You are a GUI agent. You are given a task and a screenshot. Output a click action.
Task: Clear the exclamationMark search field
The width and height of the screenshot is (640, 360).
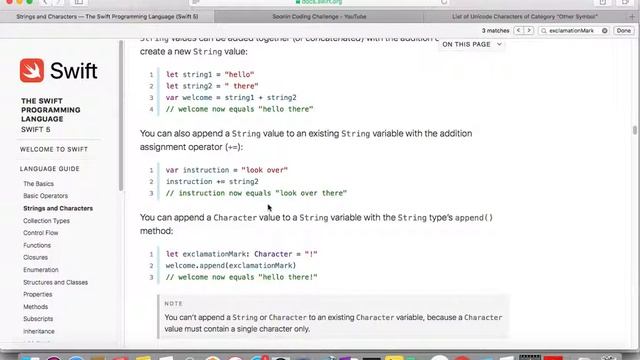coord(604,31)
